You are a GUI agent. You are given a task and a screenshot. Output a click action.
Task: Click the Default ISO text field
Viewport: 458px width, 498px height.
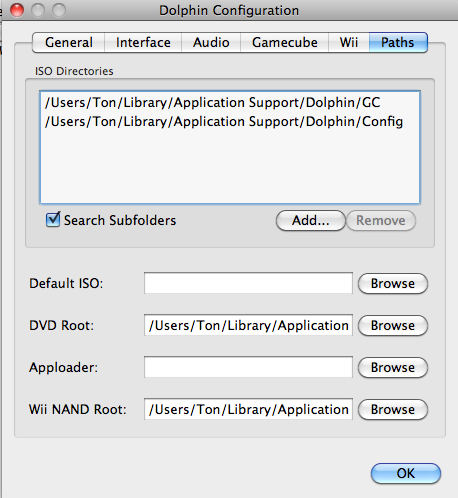coord(248,283)
